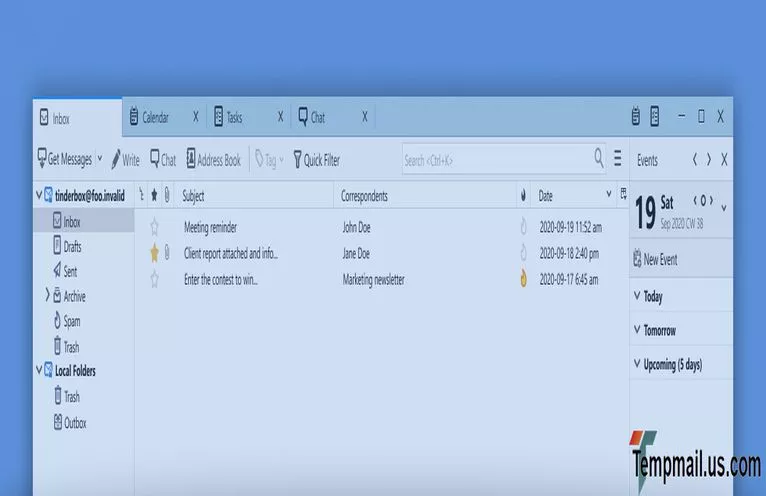Collapse the Upcoming (5 days) section
766x496 pixels.
(x=637, y=365)
